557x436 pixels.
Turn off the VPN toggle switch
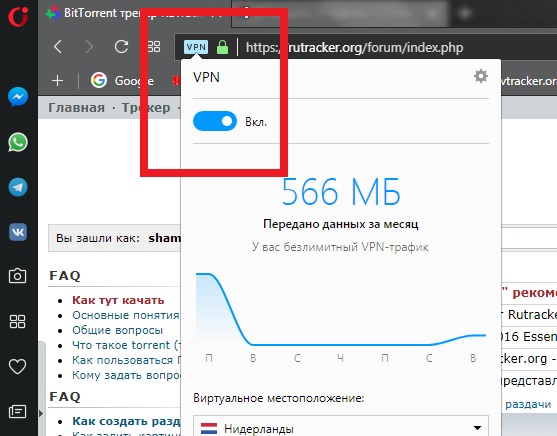[215, 121]
